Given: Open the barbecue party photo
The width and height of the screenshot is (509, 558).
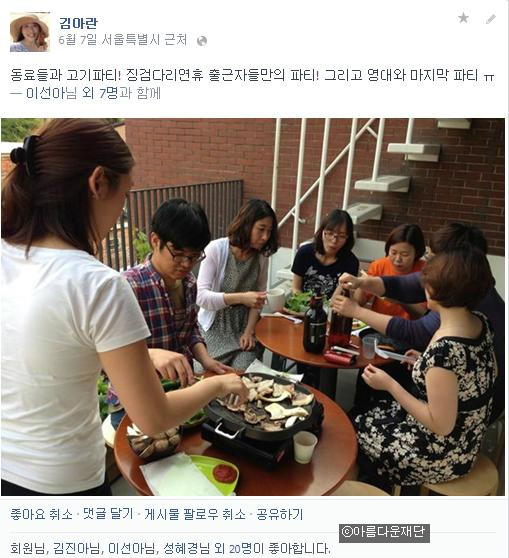Looking at the screenshot, I should click(253, 307).
